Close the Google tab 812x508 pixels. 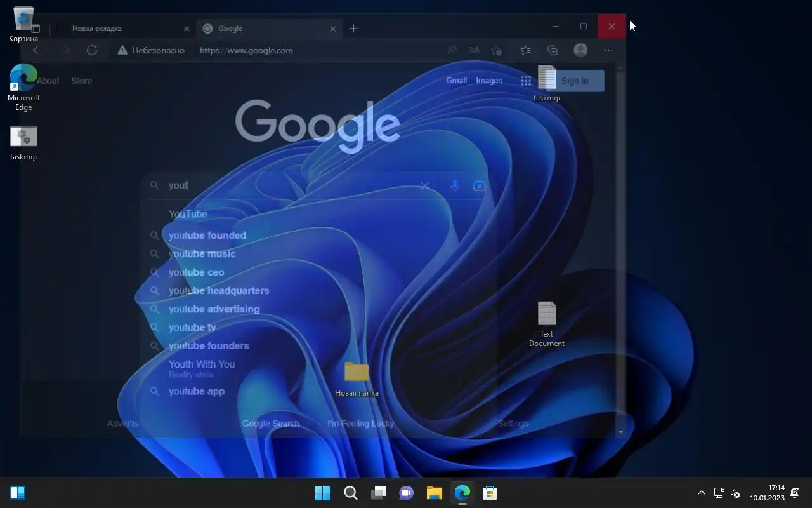tap(333, 29)
